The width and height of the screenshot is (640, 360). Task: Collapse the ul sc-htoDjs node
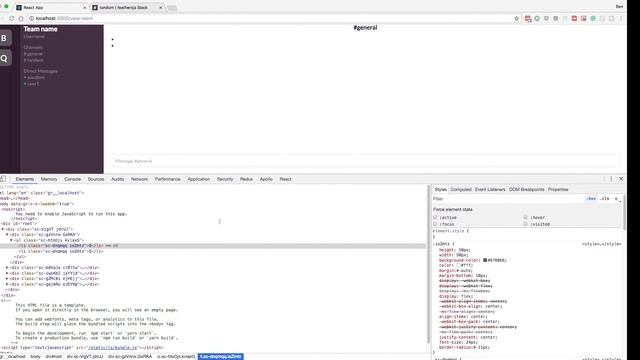[x=11, y=240]
